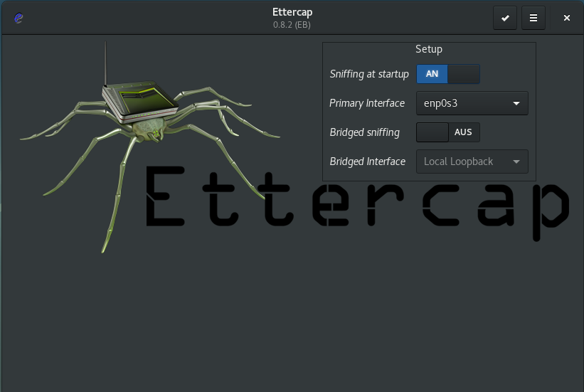Disable the Sniffing at startup switch

tap(447, 74)
